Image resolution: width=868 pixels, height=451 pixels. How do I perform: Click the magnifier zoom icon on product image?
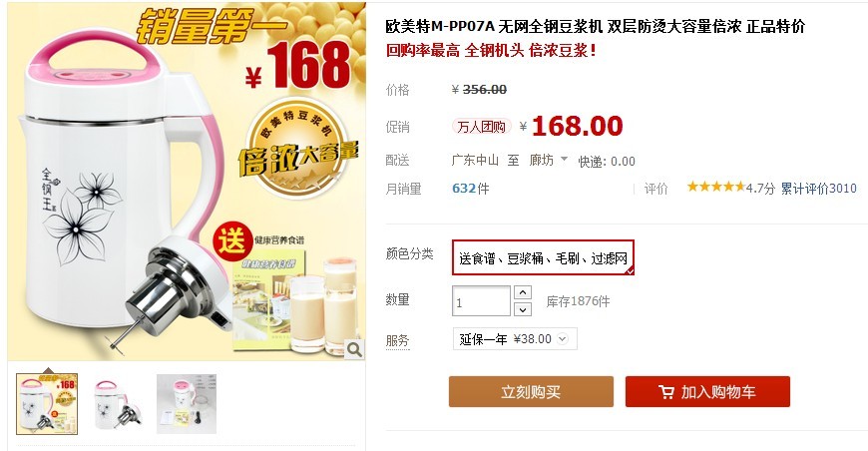point(354,349)
